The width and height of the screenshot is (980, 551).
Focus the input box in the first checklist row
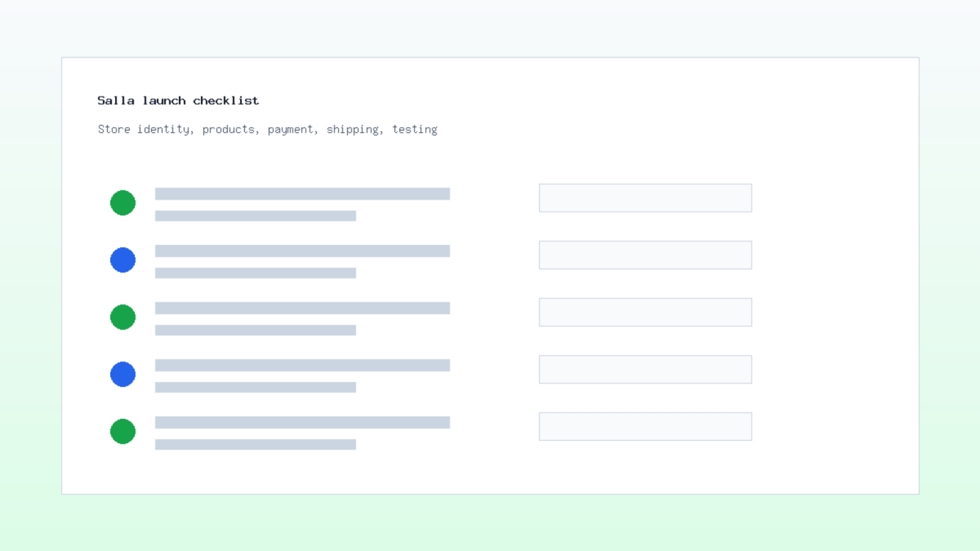click(x=645, y=198)
